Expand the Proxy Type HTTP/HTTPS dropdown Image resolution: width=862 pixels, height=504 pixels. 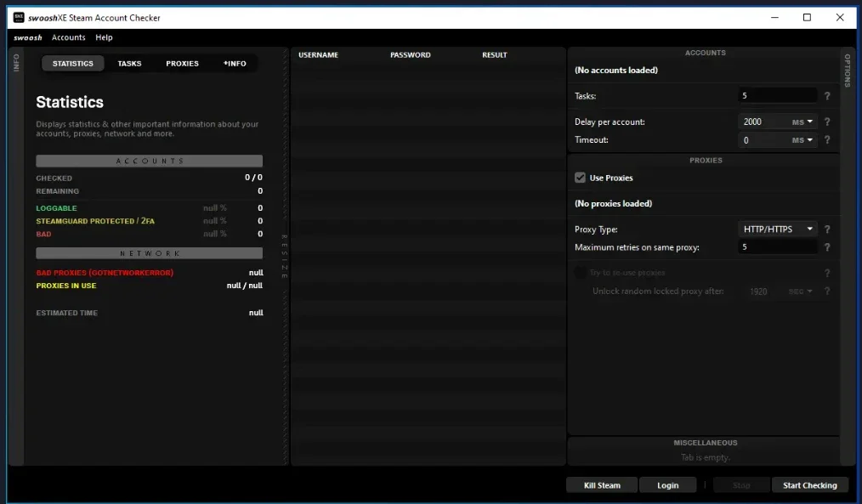(x=777, y=229)
